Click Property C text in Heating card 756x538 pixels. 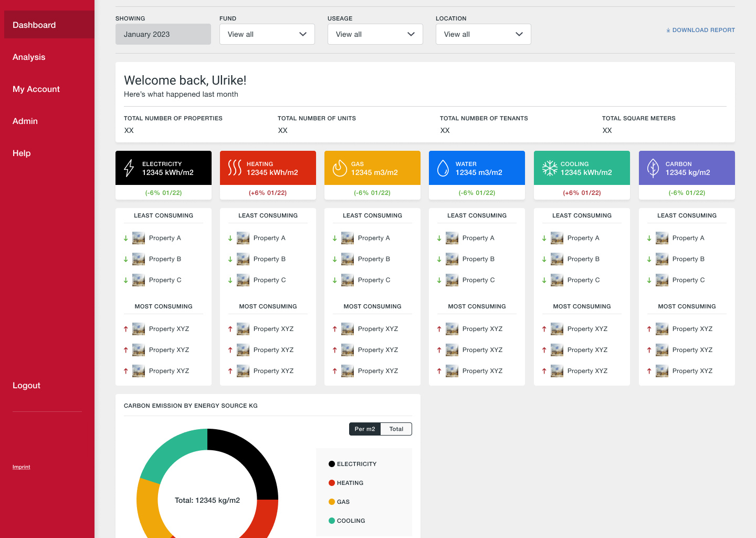click(269, 280)
